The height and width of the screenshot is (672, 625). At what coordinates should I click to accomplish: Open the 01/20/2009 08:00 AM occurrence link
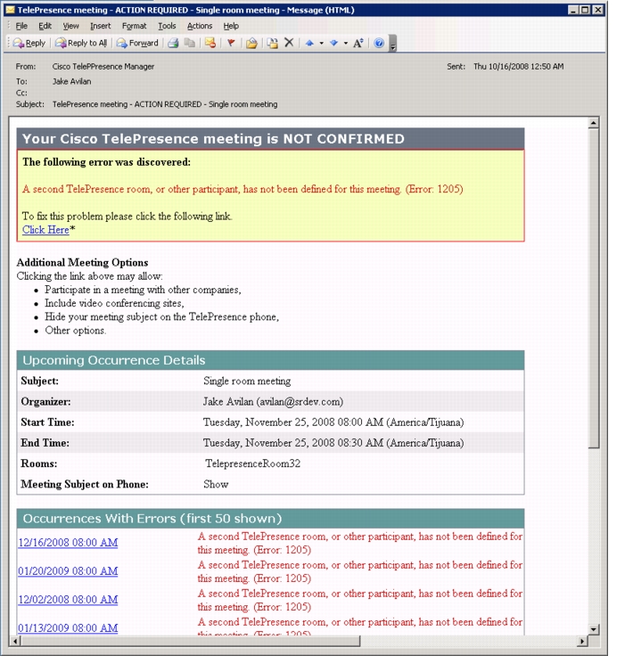click(68, 571)
